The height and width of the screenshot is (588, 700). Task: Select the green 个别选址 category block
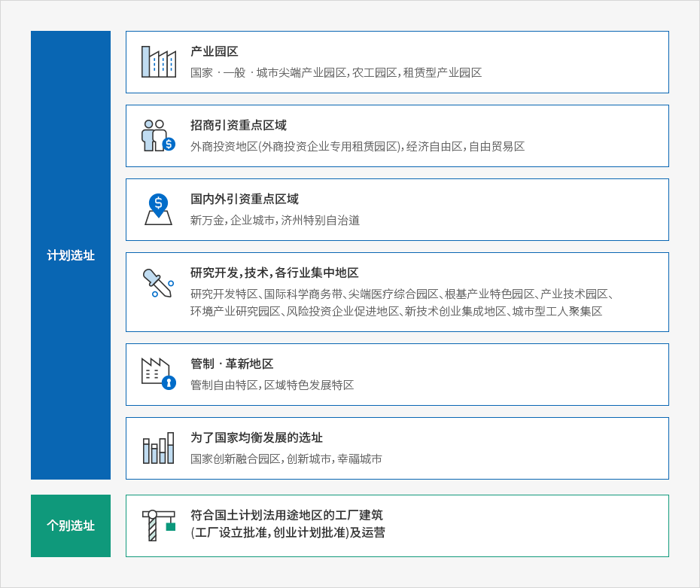point(71,526)
